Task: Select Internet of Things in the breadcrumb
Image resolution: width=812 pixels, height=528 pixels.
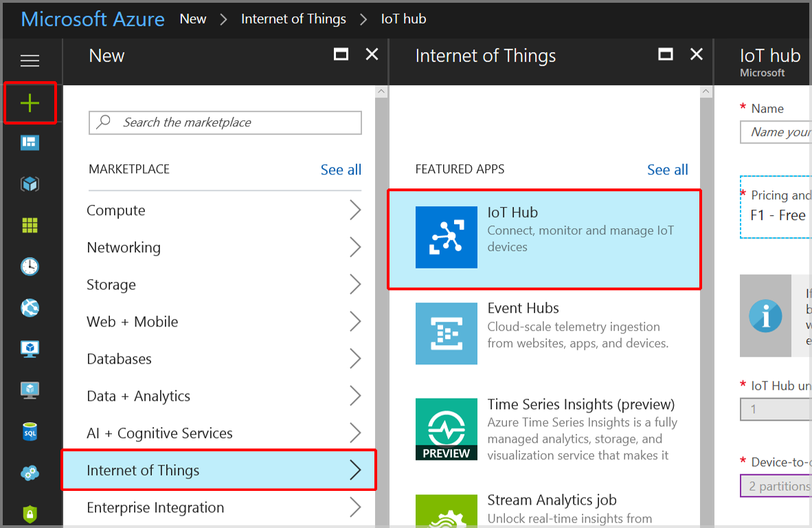Action: tap(293, 19)
